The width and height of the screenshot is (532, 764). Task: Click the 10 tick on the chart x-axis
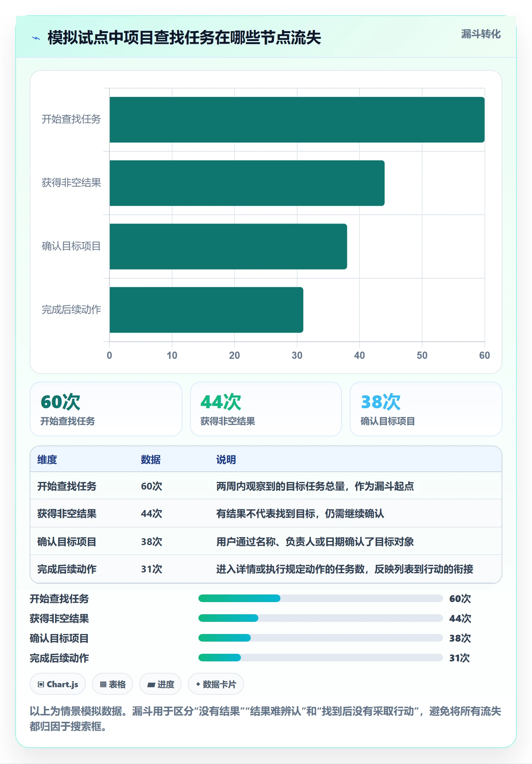(172, 355)
